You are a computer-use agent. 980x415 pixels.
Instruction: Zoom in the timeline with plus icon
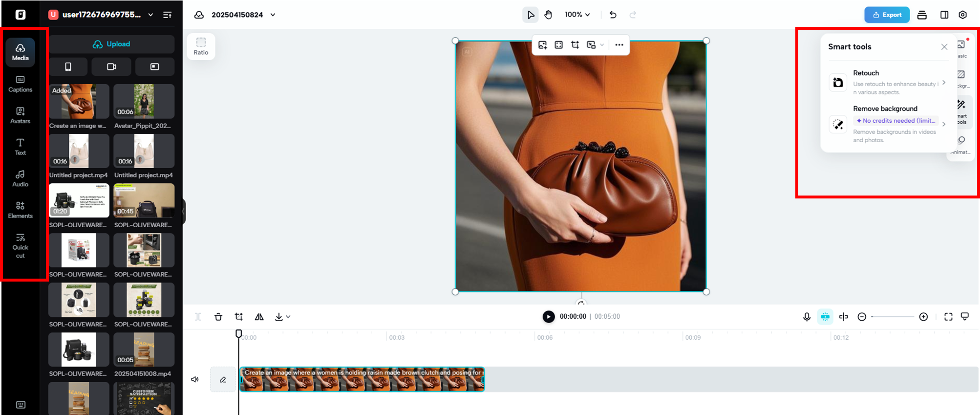coord(923,317)
